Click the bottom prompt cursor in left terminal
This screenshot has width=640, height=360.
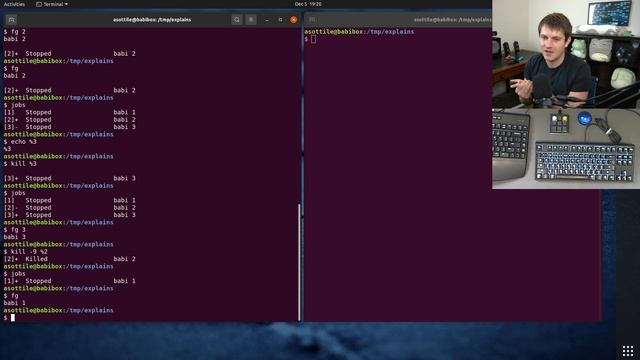tap(13, 318)
